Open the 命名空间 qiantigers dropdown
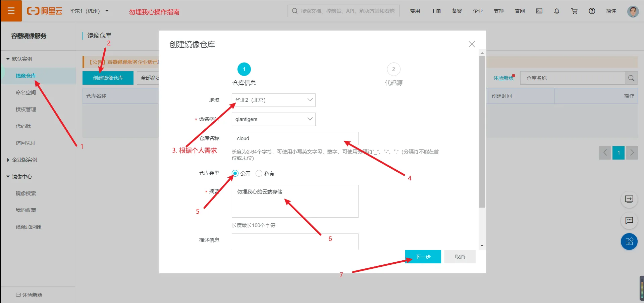This screenshot has height=303, width=644. tap(274, 119)
